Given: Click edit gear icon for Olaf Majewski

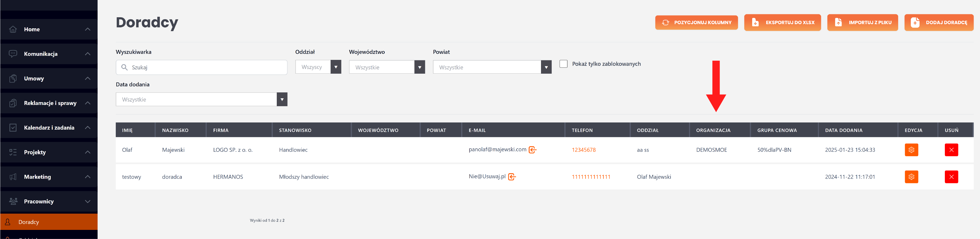Looking at the screenshot, I should click(911, 150).
